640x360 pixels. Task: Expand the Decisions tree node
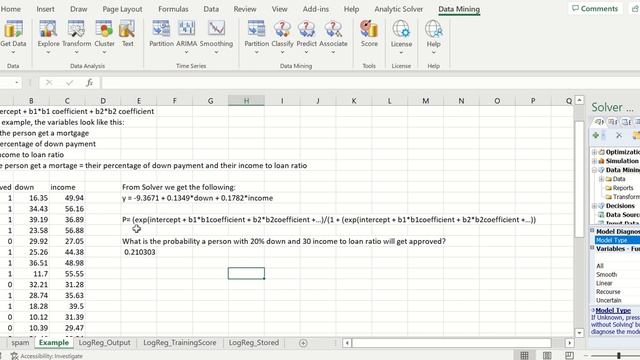tap(594, 206)
